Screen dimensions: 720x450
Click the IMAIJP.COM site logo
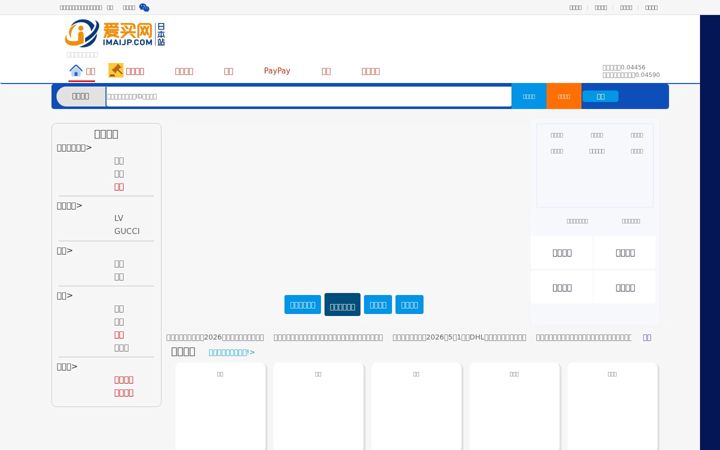[115, 33]
